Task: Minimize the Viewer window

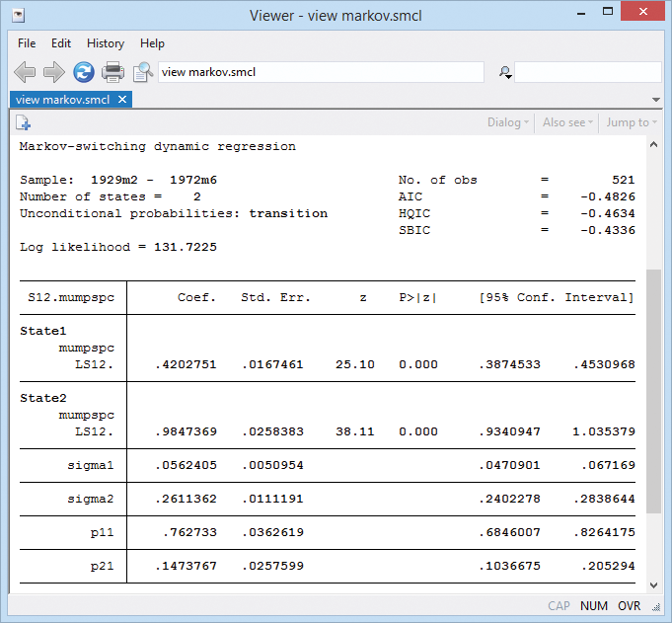Action: [581, 14]
